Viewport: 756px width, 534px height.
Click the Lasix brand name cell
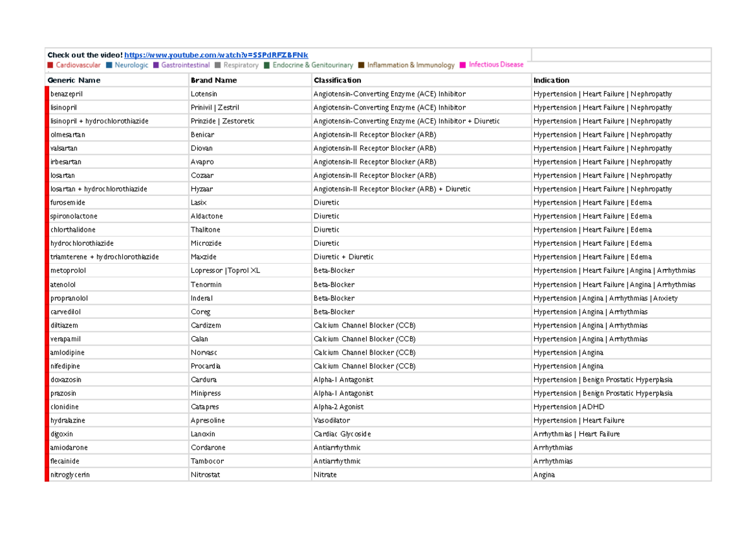coord(198,202)
